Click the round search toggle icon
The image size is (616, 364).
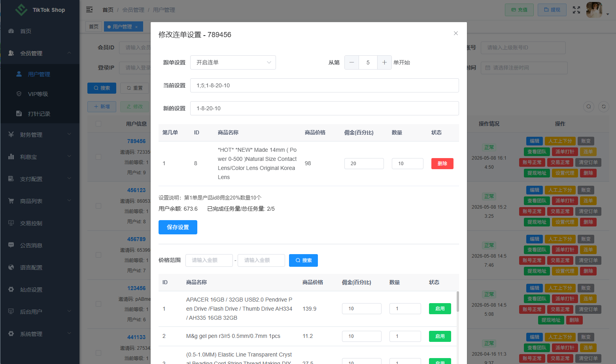(589, 106)
